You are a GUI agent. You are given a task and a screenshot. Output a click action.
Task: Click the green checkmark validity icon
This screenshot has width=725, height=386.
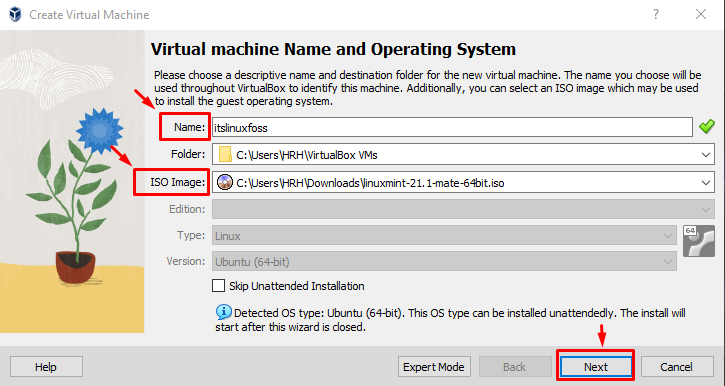707,127
